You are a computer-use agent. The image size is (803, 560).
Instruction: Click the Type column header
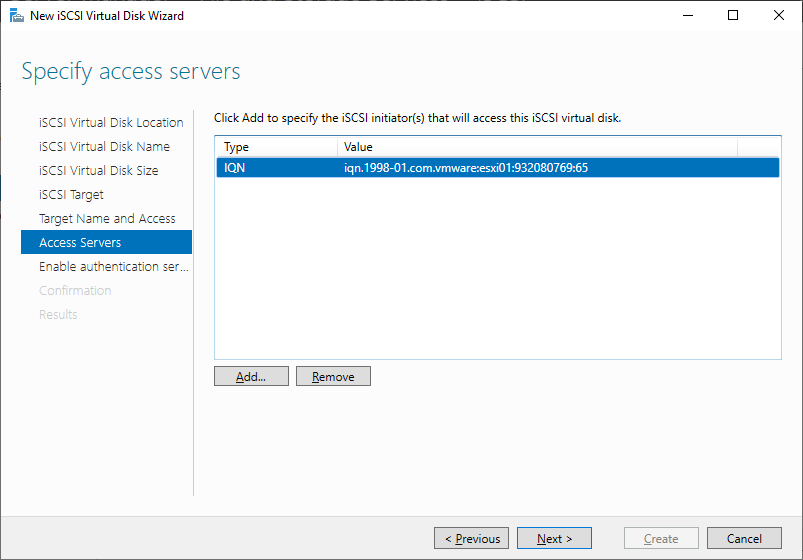pyautogui.click(x=277, y=147)
